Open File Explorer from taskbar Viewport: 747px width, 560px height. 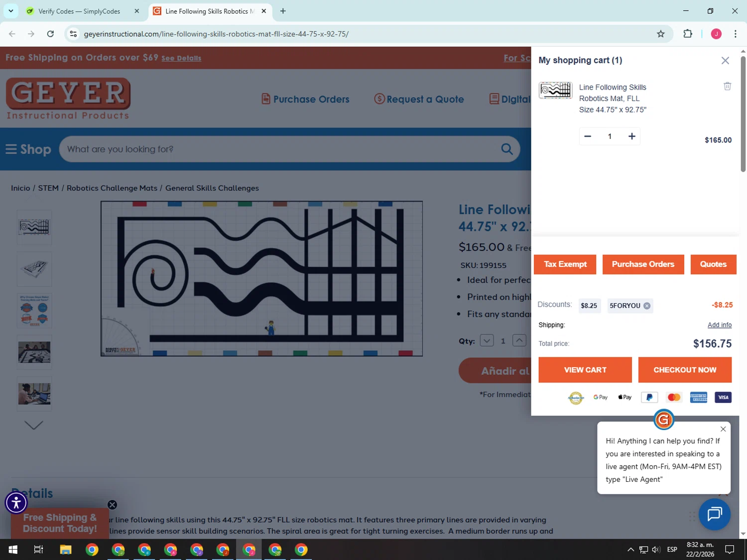tap(66, 550)
